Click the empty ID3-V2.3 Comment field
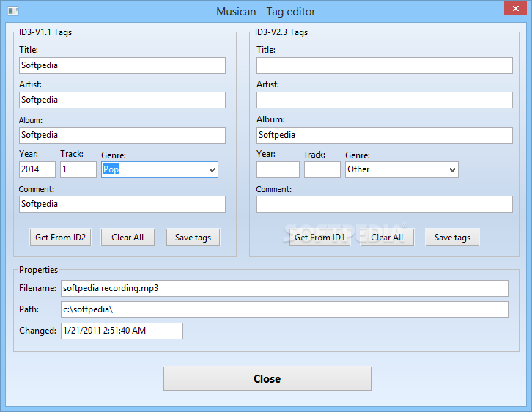 point(385,204)
